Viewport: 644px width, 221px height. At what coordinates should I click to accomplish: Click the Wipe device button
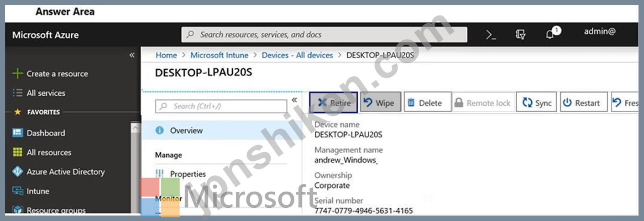pos(380,103)
